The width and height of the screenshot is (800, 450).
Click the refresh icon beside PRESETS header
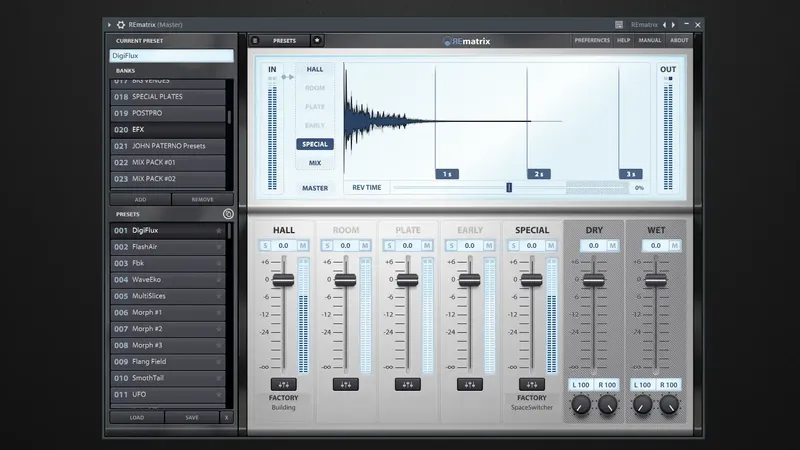(228, 214)
